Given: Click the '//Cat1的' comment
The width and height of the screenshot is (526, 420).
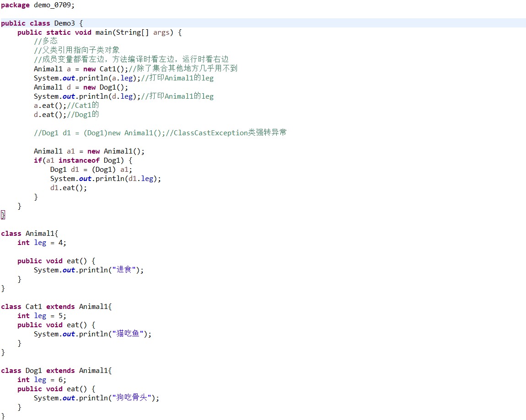Looking at the screenshot, I should [83, 105].
